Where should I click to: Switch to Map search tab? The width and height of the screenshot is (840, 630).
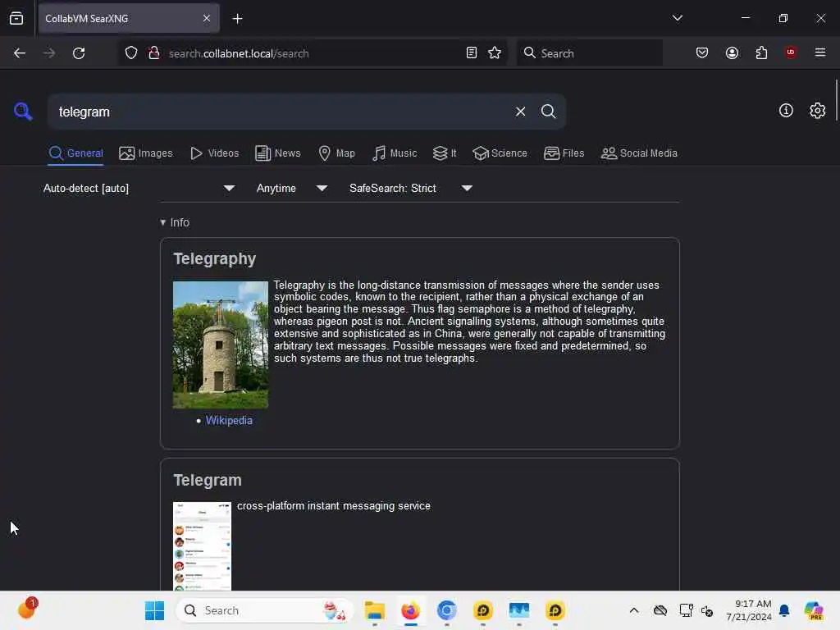[336, 153]
